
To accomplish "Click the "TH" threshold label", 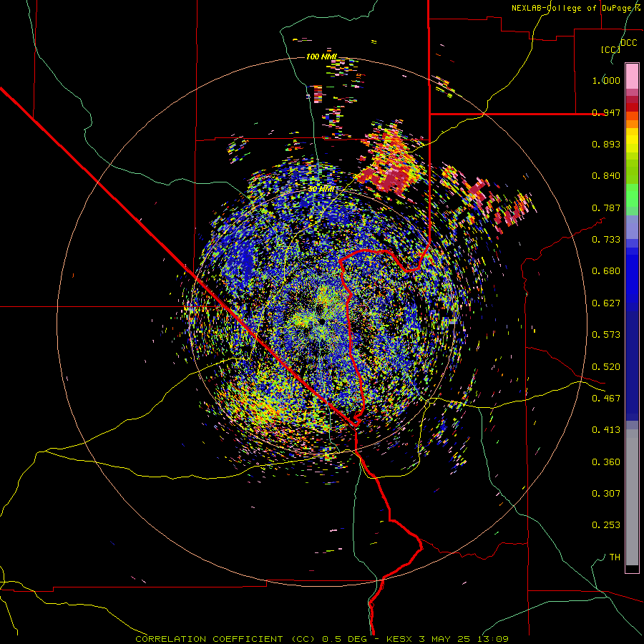I will pyautogui.click(x=615, y=557).
